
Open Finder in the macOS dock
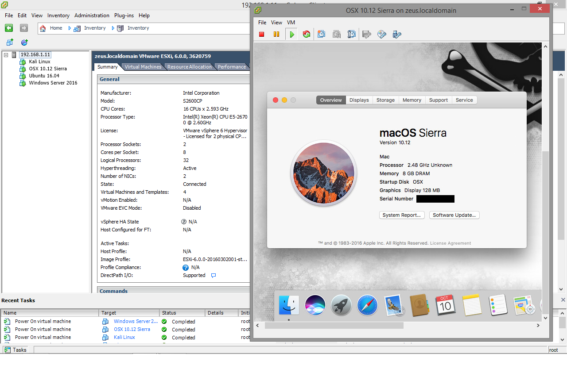[x=289, y=305]
